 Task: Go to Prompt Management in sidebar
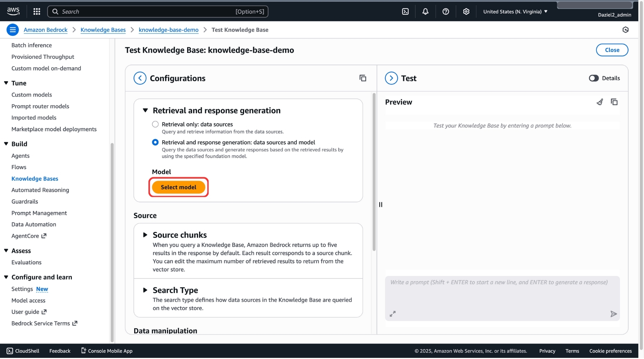[39, 213]
